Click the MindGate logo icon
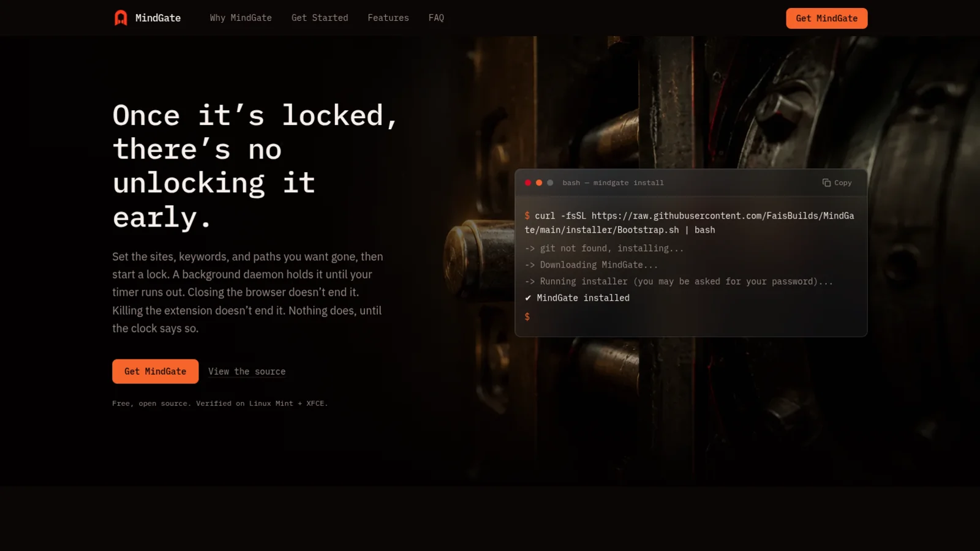Screen dimensions: 980x551 (x=121, y=18)
